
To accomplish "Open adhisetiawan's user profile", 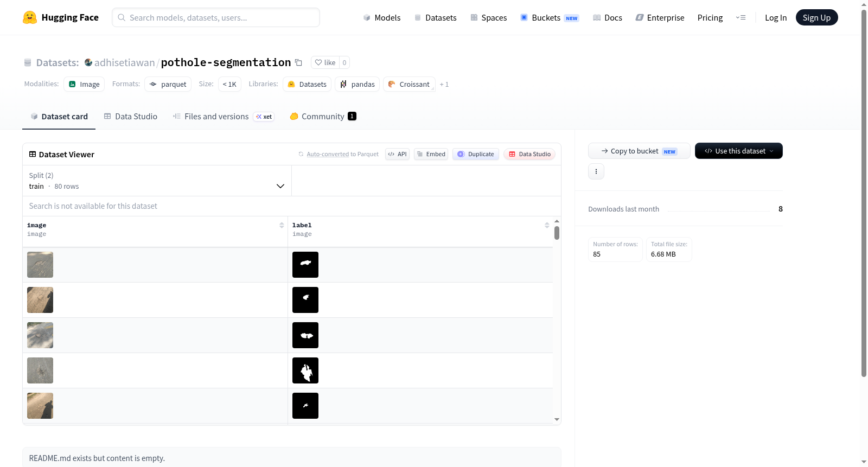I will (x=124, y=62).
